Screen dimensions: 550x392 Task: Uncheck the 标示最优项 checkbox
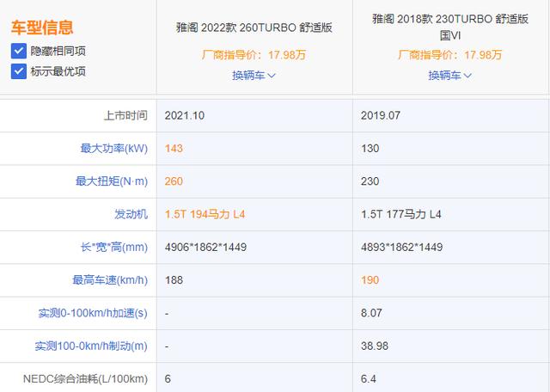tap(19, 71)
